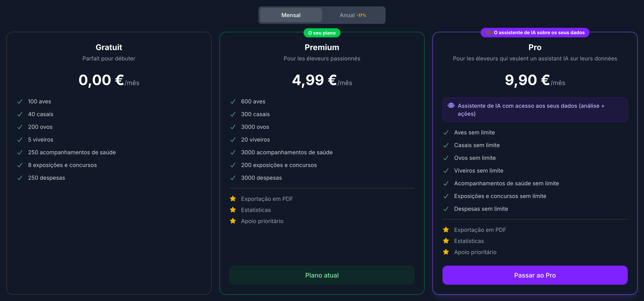Click checkmark beside 600 aves
This screenshot has width=644, height=301.
click(233, 102)
